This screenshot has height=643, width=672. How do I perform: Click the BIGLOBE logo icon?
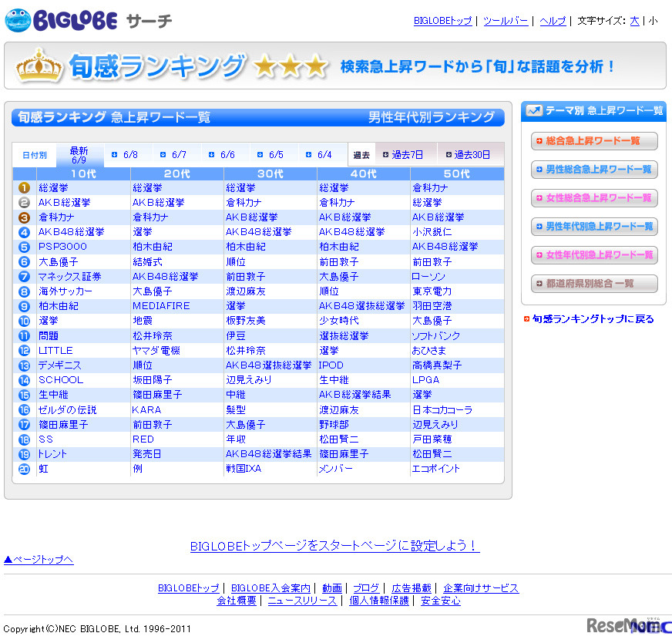(x=18, y=21)
